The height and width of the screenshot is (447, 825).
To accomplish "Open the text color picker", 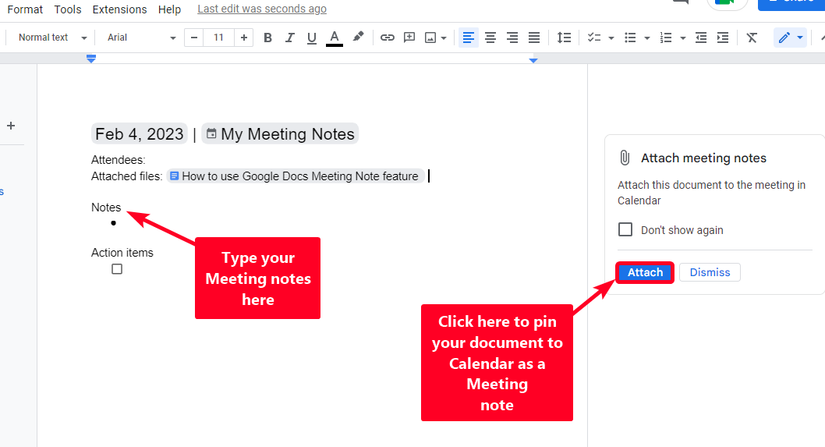I will [x=334, y=38].
